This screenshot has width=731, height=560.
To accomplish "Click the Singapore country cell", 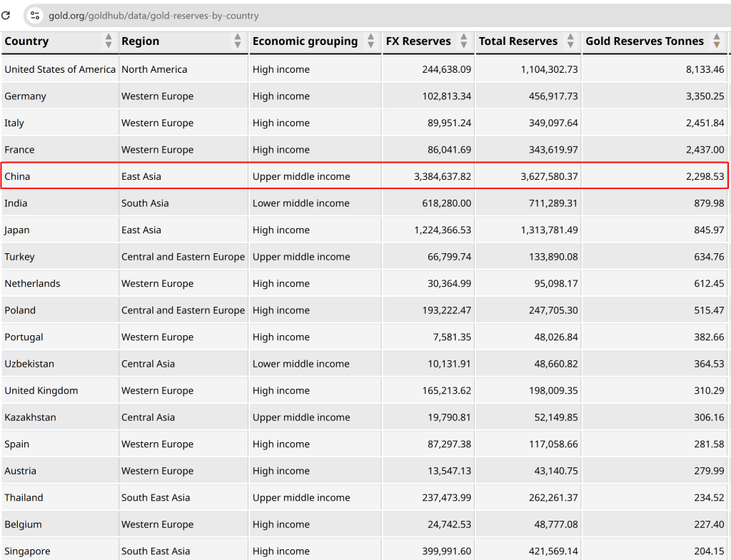I will [x=27, y=551].
